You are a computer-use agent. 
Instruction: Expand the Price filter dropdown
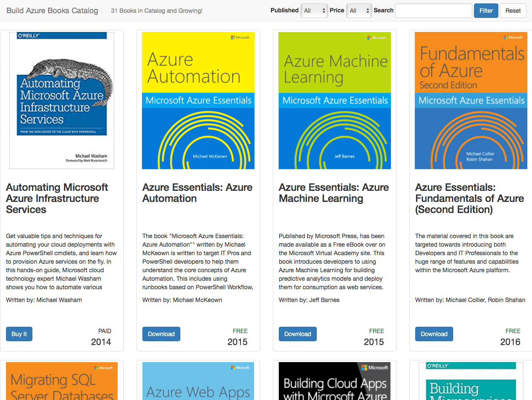tap(359, 11)
